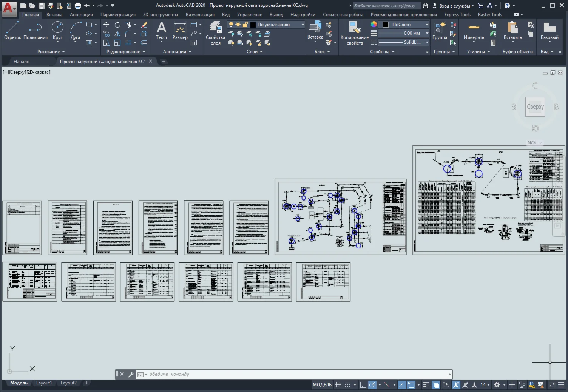568x392 pixels.
Task: Click the Offset tool icon
Action: tap(144, 43)
